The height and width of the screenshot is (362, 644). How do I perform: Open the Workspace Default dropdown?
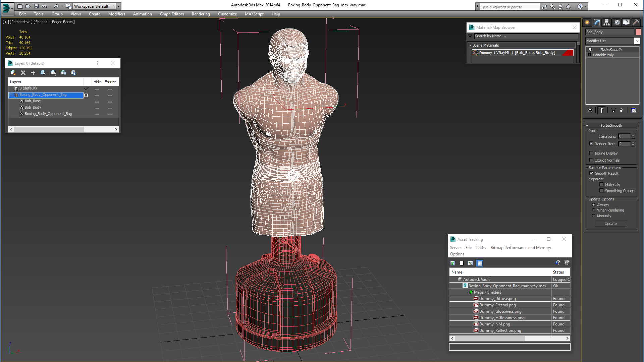pos(94,6)
